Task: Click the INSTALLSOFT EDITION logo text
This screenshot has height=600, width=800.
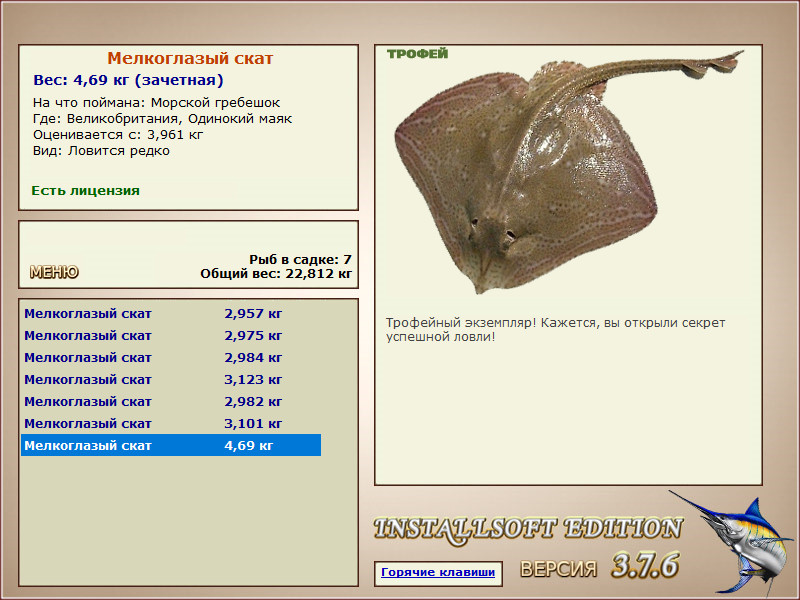Action: click(528, 530)
